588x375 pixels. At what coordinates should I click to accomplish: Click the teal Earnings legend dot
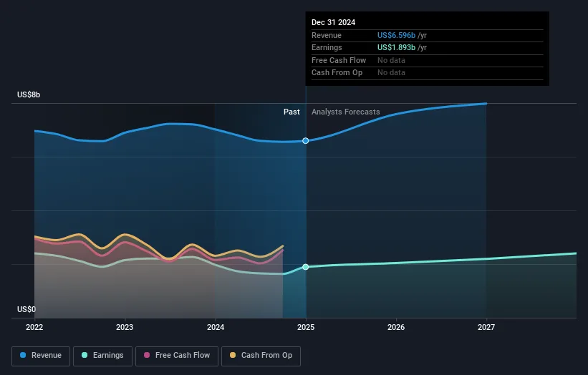coord(85,355)
